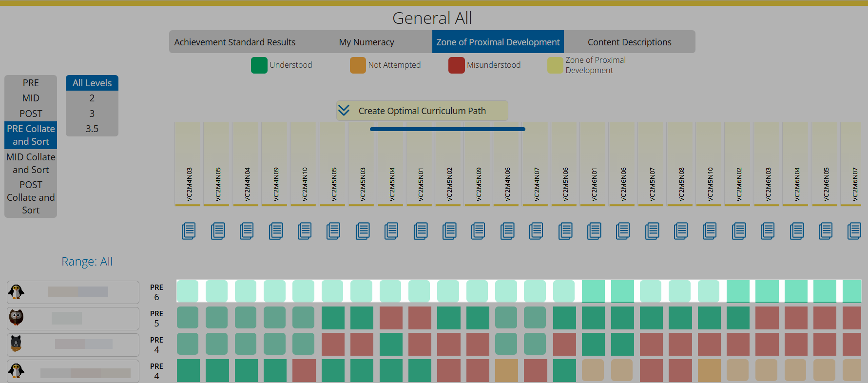Open document icon under VC2M5N05 column
The height and width of the screenshot is (383, 868).
click(333, 230)
